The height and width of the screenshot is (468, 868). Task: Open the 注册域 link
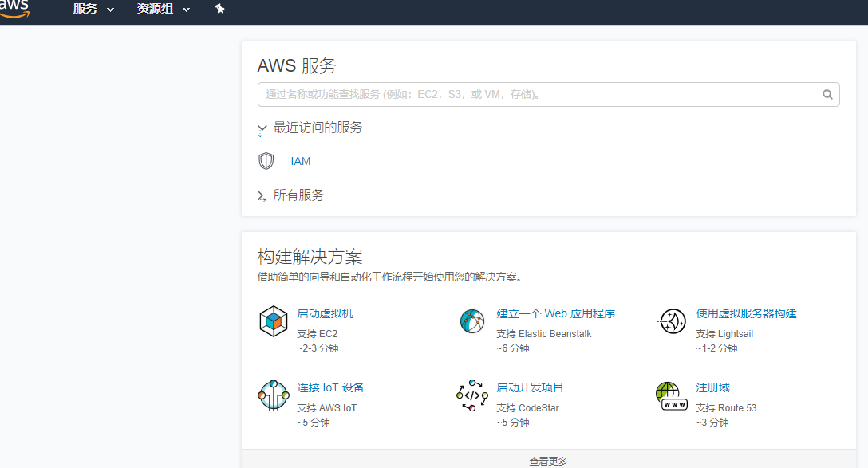click(x=713, y=387)
